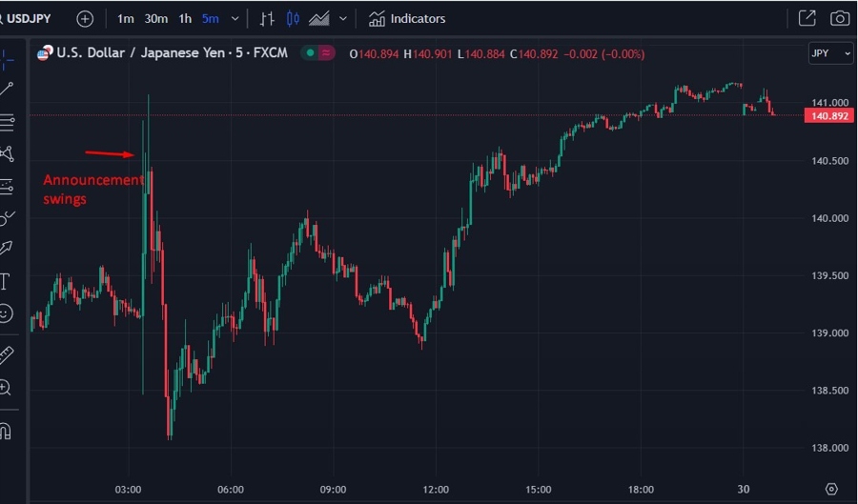Click the 140.892 current price label
Viewport: 858px width, 504px height.
click(829, 116)
